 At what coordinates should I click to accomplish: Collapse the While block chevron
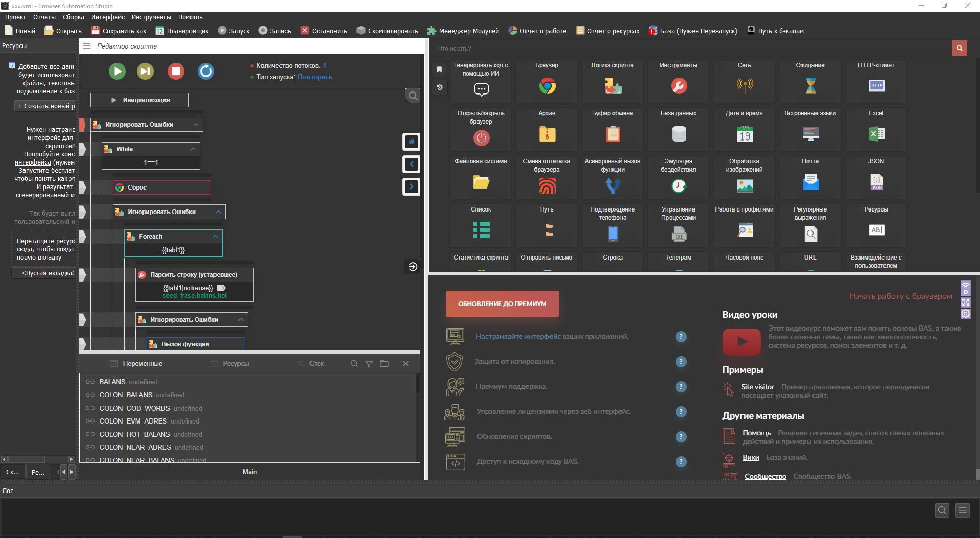click(x=193, y=149)
